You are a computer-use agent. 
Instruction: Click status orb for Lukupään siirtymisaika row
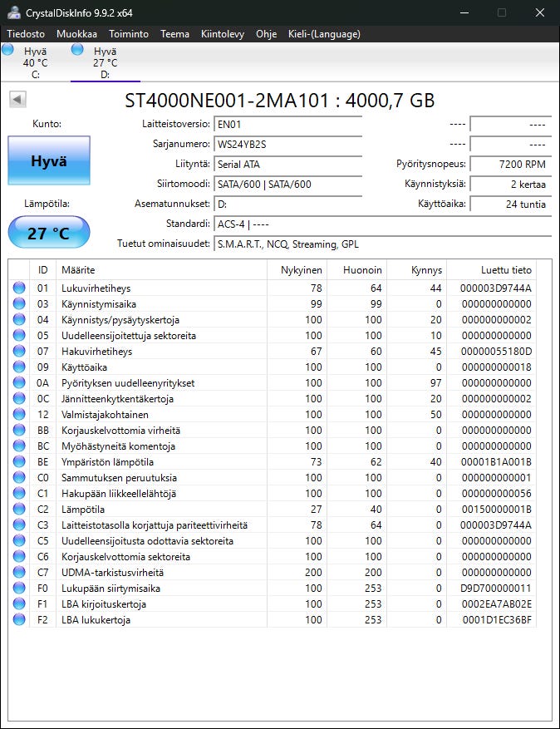19,589
